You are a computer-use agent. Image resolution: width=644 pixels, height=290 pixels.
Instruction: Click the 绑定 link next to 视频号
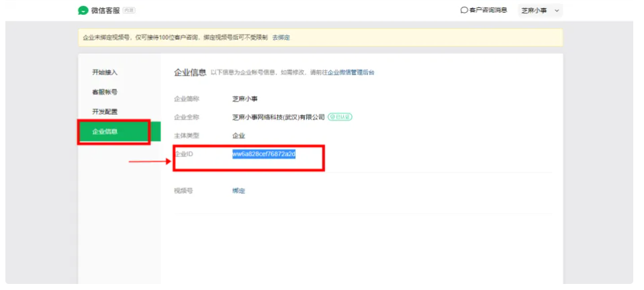pyautogui.click(x=238, y=191)
